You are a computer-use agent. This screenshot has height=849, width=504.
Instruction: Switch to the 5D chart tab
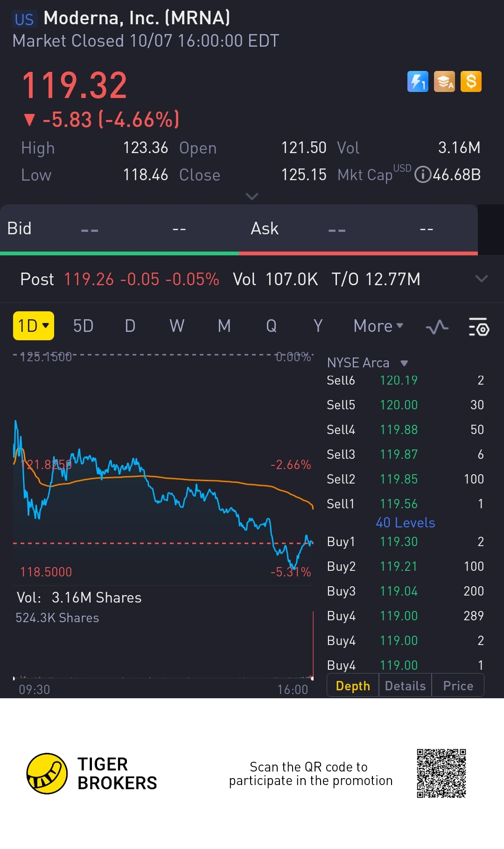point(83,326)
